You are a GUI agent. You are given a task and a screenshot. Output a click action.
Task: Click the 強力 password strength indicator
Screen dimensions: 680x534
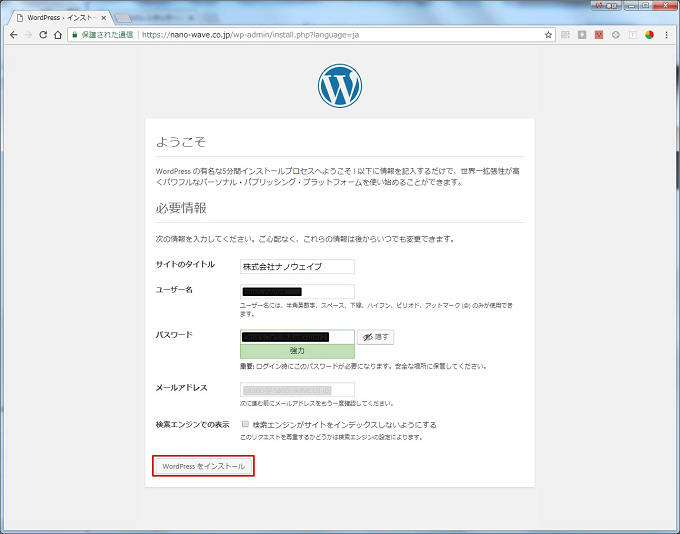[297, 351]
